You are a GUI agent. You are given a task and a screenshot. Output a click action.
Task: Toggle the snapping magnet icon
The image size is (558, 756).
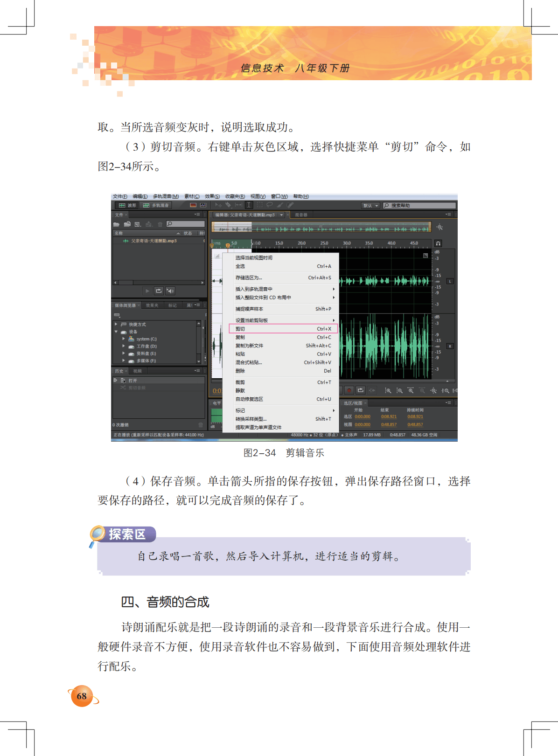click(x=438, y=243)
